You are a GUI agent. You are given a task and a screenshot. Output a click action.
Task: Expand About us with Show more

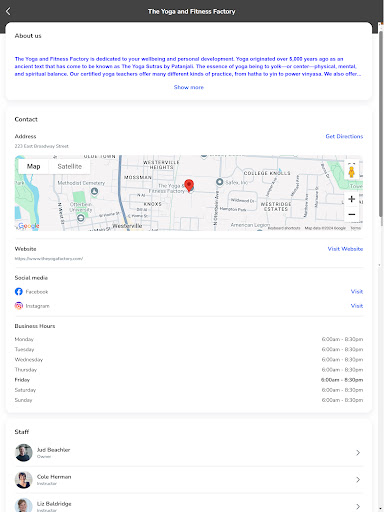click(x=189, y=87)
